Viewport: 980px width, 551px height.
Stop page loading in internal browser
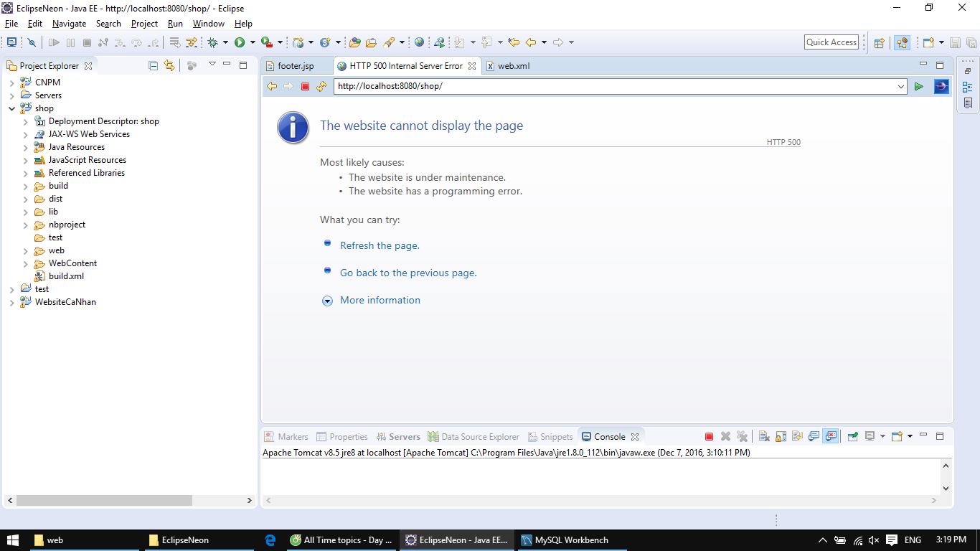(305, 87)
